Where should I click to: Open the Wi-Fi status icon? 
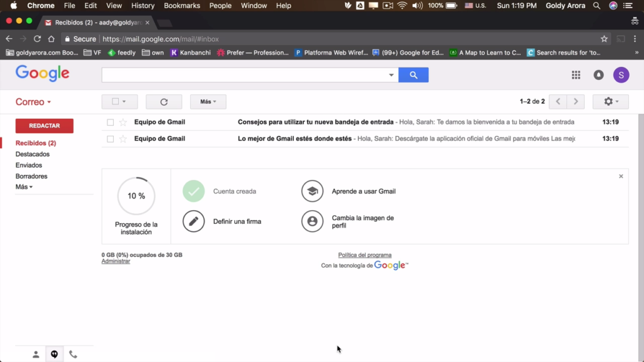(402, 6)
